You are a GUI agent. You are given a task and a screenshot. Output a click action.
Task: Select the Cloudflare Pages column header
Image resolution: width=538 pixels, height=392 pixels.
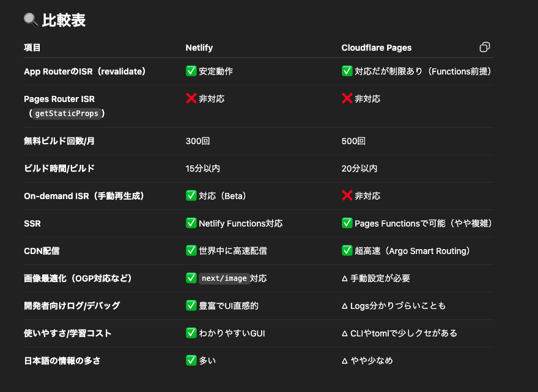tap(377, 48)
